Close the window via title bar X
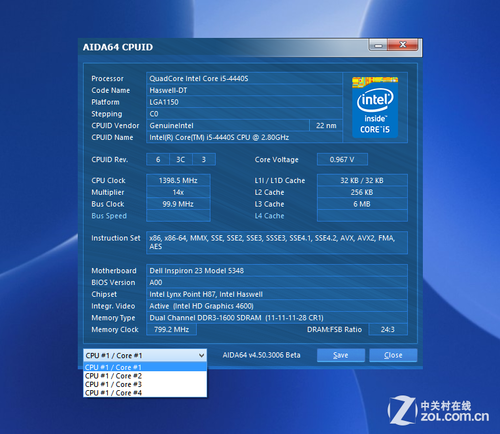Screen dimensions: 500x434 click(403, 45)
